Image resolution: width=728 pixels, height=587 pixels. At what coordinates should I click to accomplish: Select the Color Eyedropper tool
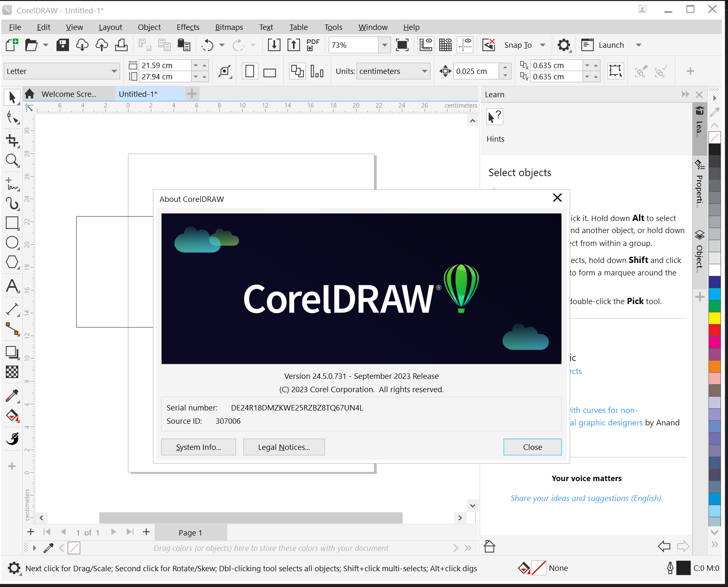pos(12,396)
